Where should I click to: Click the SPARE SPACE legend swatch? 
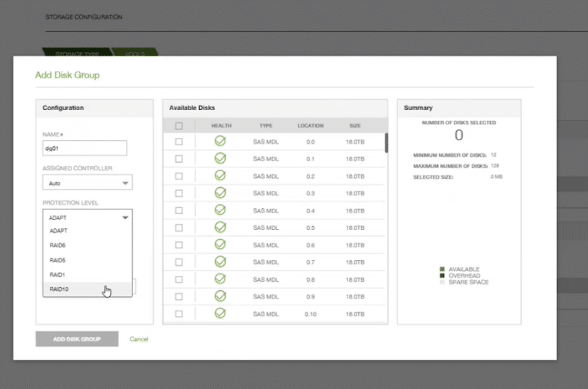pyautogui.click(x=442, y=282)
